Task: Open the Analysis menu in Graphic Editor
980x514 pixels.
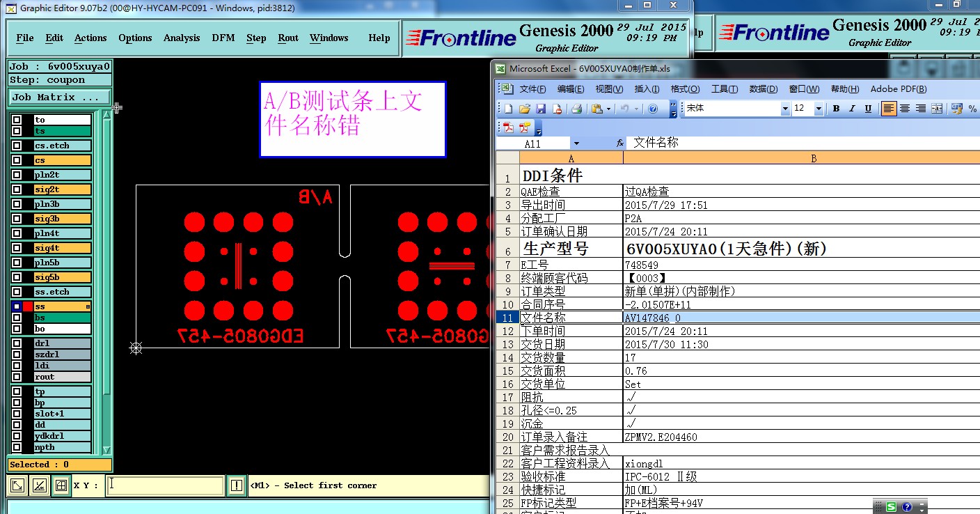Action: click(182, 38)
